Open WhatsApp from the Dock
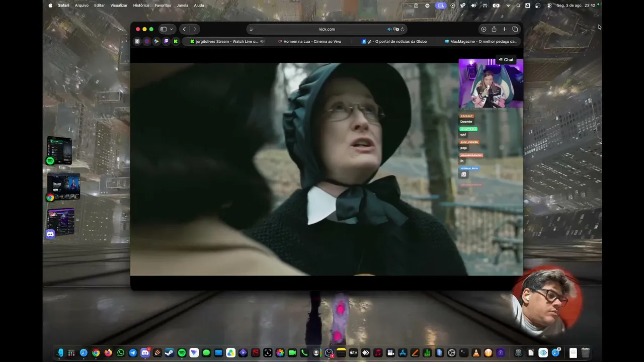The image size is (644, 362). tap(121, 353)
